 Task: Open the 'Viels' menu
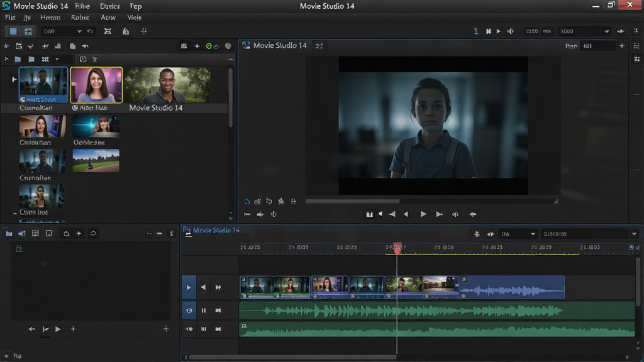coord(135,18)
